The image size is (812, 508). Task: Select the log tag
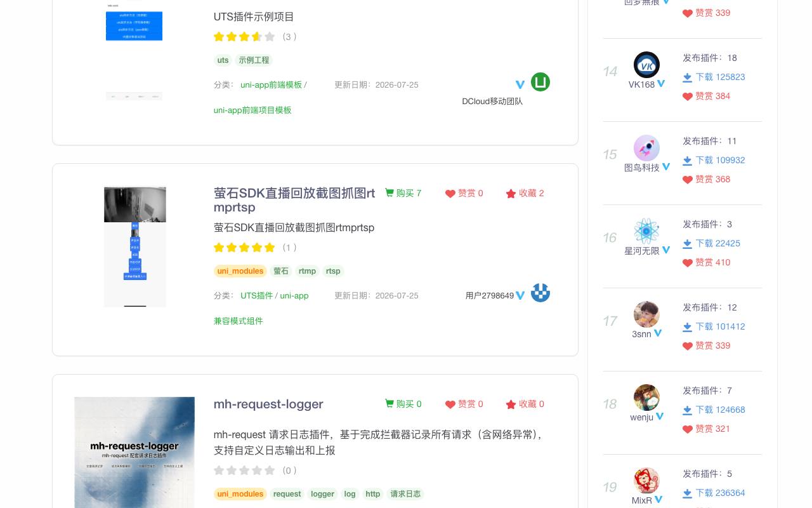[350, 494]
